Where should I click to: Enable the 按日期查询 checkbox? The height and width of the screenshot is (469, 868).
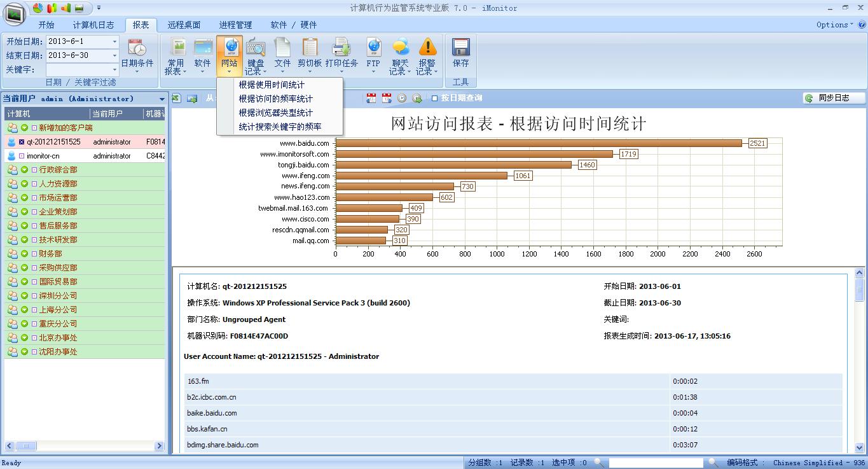(435, 98)
